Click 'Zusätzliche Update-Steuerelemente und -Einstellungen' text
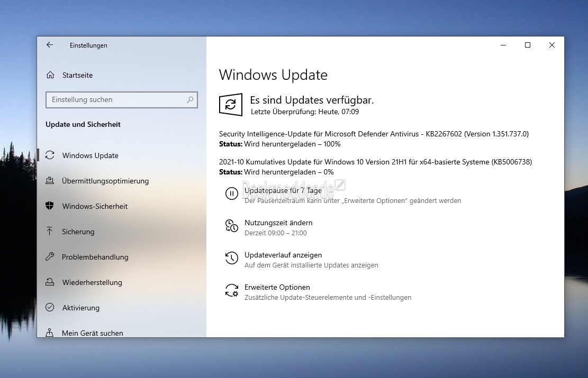The height and width of the screenshot is (378, 588). pyautogui.click(x=328, y=297)
